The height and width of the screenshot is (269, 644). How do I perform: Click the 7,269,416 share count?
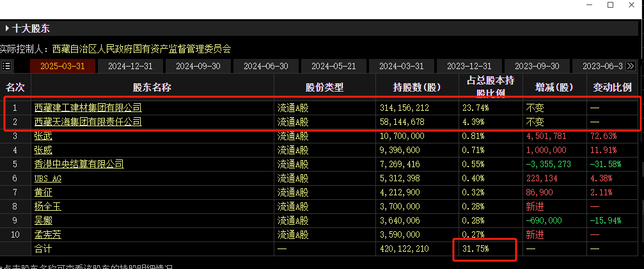click(400, 164)
